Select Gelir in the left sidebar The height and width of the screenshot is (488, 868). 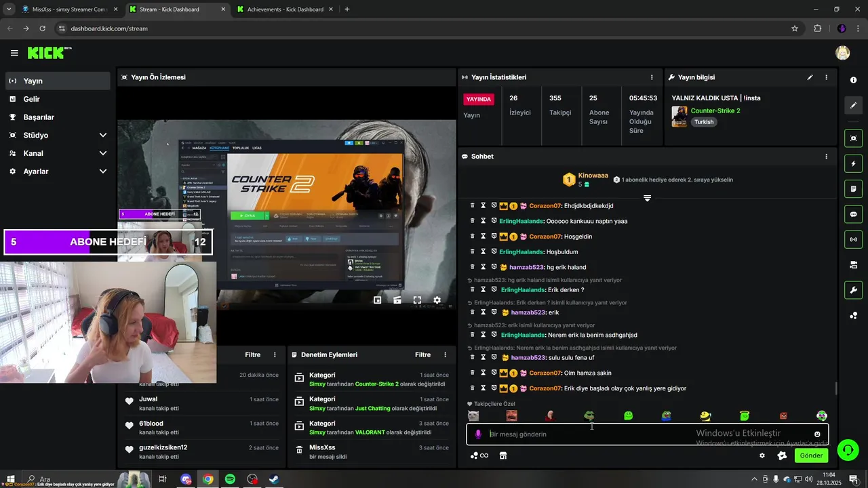click(57, 99)
